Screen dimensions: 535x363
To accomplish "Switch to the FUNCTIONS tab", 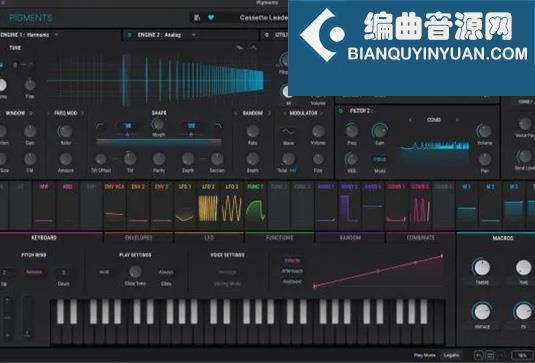I will [279, 237].
